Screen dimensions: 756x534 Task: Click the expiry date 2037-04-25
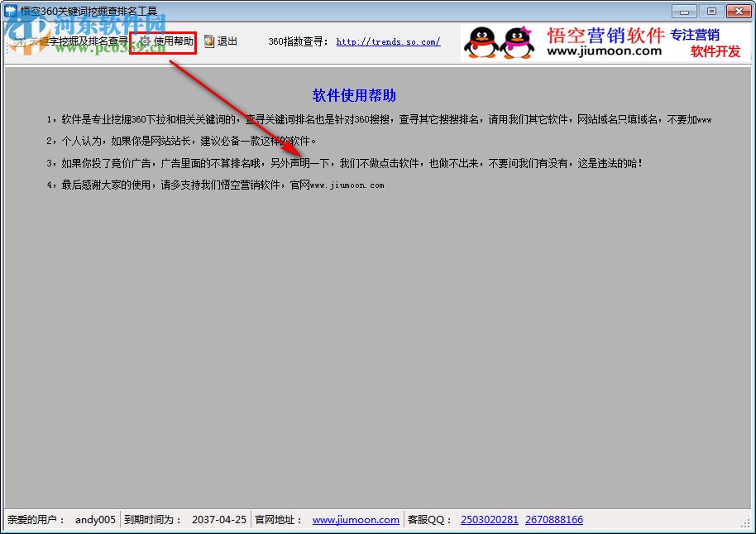tap(219, 520)
